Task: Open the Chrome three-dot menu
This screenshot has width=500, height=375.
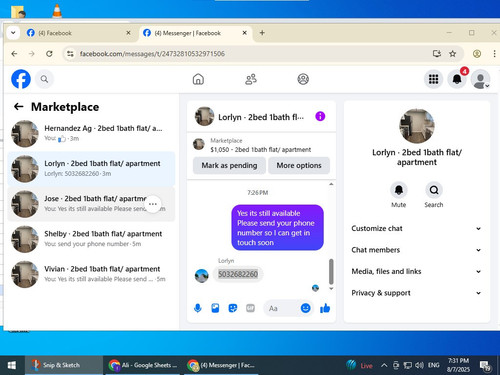Action: pyautogui.click(x=494, y=54)
